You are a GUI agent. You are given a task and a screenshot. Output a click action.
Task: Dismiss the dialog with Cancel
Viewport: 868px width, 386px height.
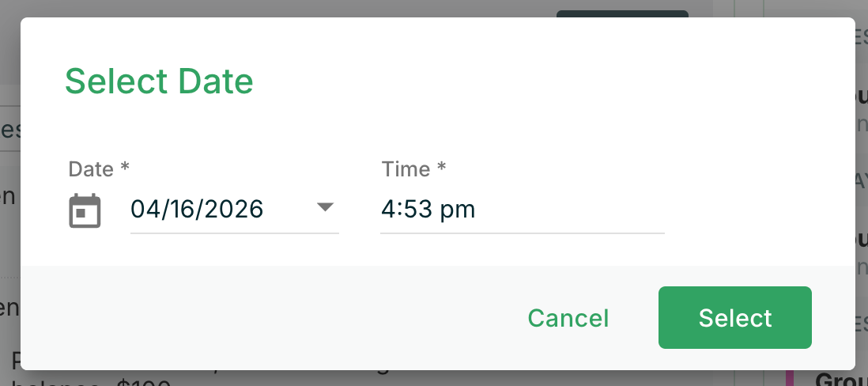[568, 318]
